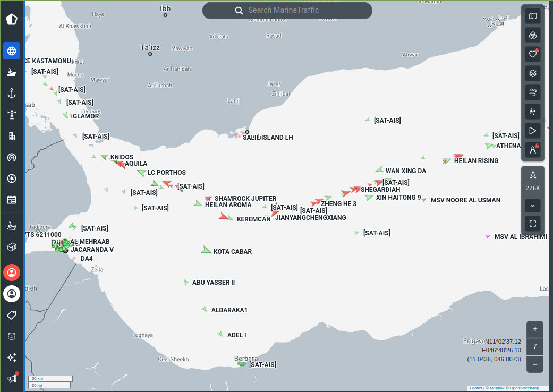This screenshot has width=553, height=392.
Task: Open the Mapbox attribution link
Action: [x=497, y=388]
